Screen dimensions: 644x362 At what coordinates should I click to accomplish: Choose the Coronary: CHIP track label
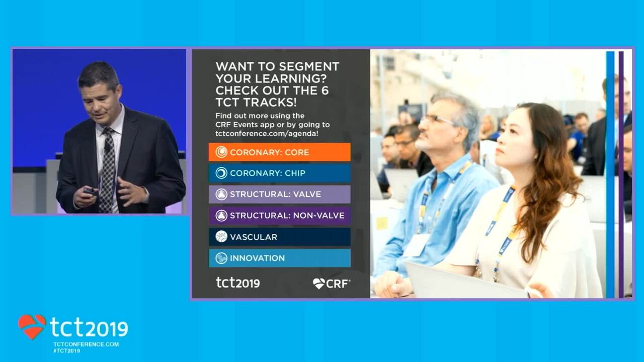pos(267,173)
